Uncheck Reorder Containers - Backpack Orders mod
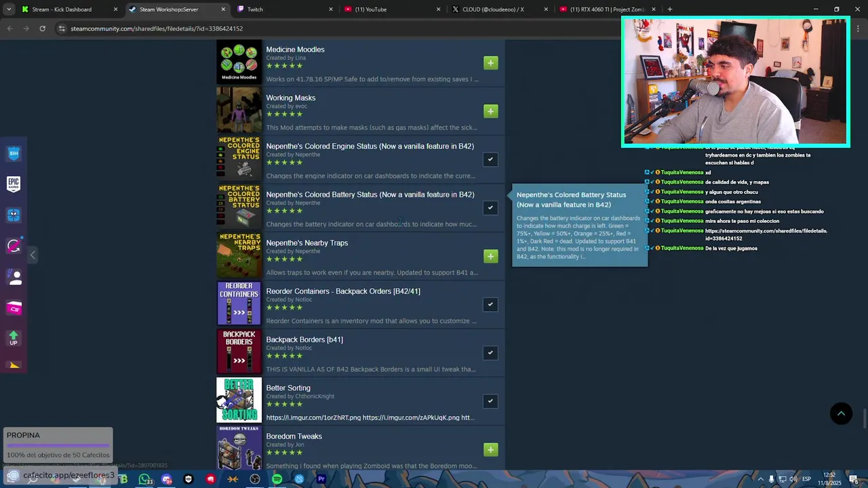 pyautogui.click(x=490, y=304)
